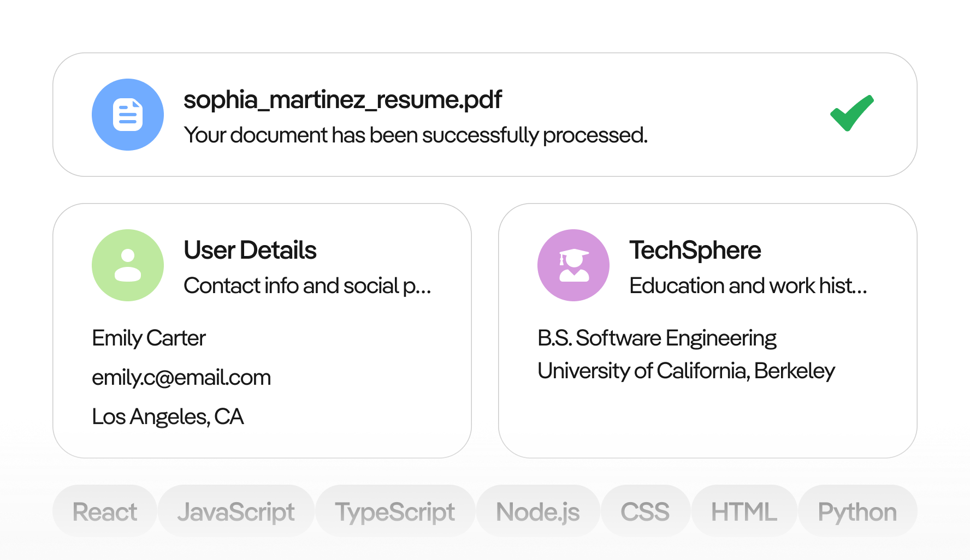This screenshot has width=970, height=560.
Task: Select the HTML skill tag
Action: (x=744, y=511)
